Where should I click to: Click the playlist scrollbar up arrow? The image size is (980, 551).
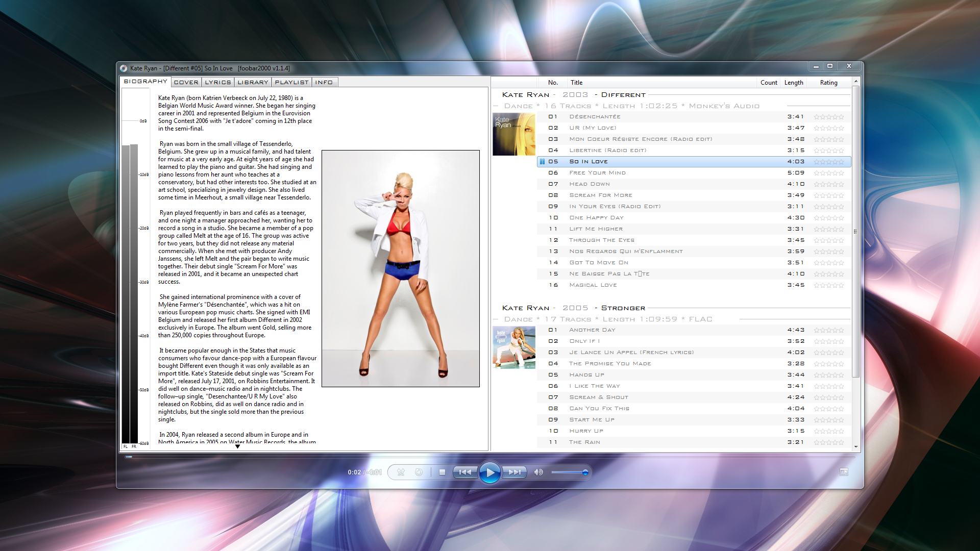coord(856,82)
